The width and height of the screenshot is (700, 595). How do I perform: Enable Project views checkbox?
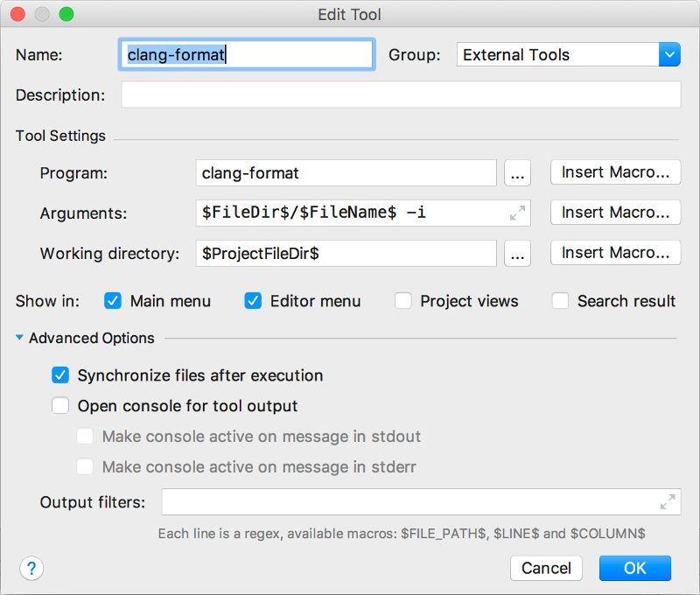402,301
